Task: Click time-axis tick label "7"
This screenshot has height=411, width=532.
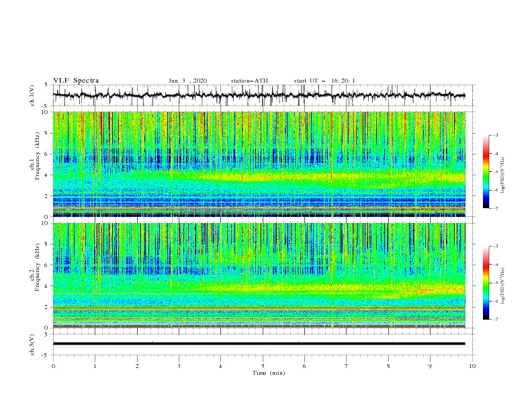Action: point(347,366)
